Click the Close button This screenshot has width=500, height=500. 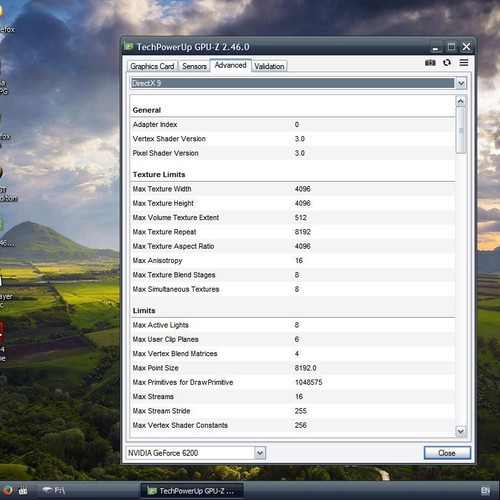(447, 453)
